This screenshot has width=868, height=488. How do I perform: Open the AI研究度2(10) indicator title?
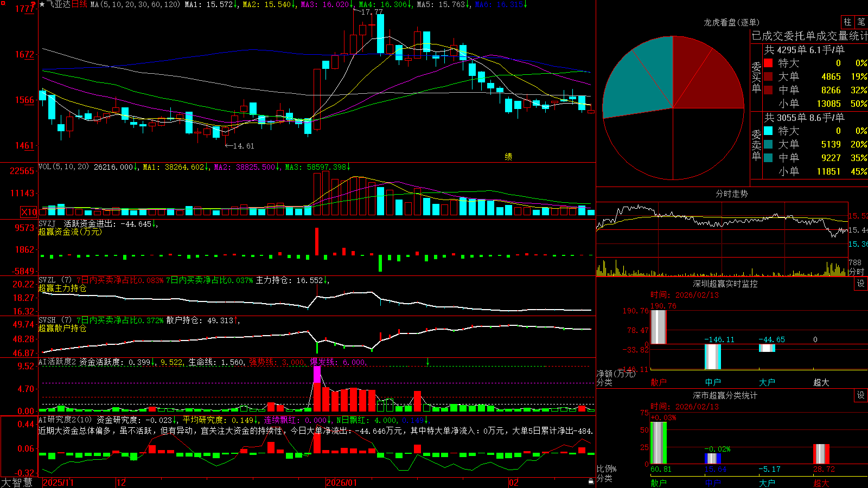[65, 420]
